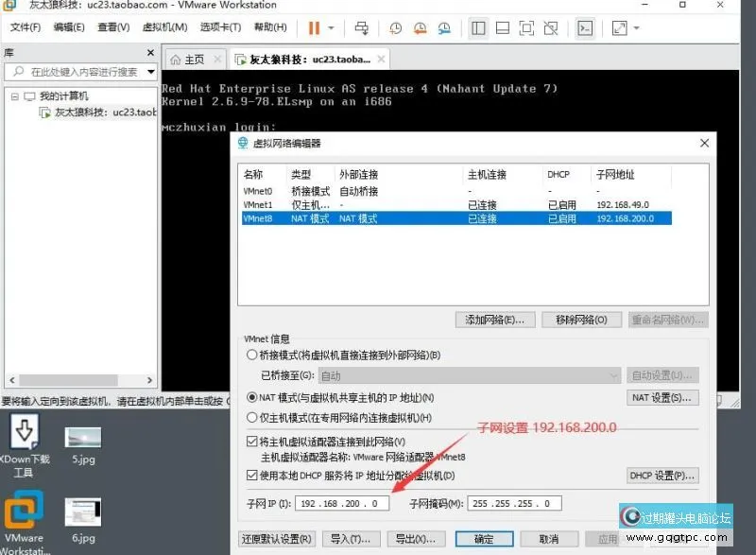Screen dimensions: 756x555
Task: Take a snapshot of the virtual machine
Action: point(394,28)
